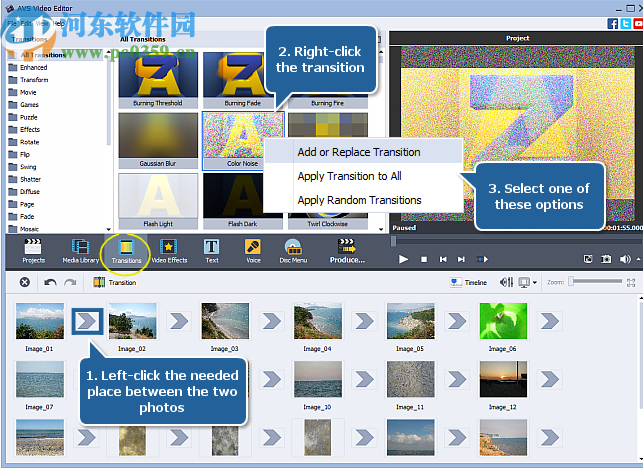
Task: Select the Transform transitions folder
Action: [34, 80]
